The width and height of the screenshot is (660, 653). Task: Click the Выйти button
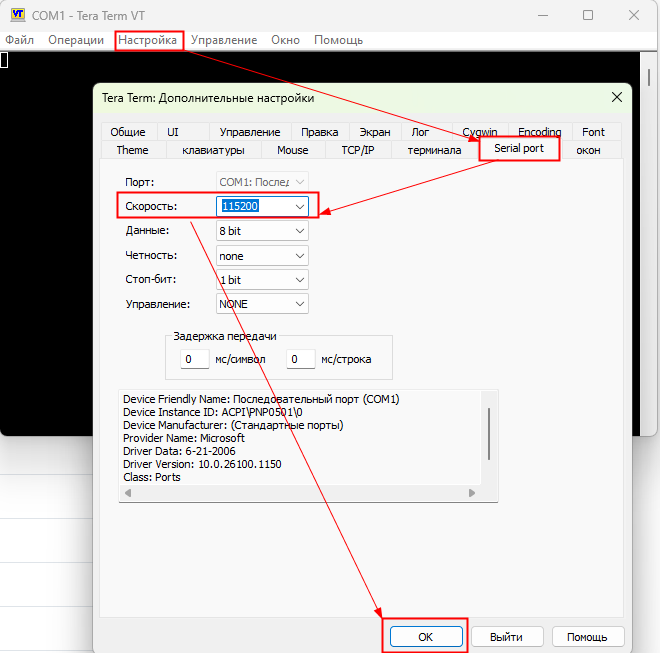pyautogui.click(x=506, y=637)
